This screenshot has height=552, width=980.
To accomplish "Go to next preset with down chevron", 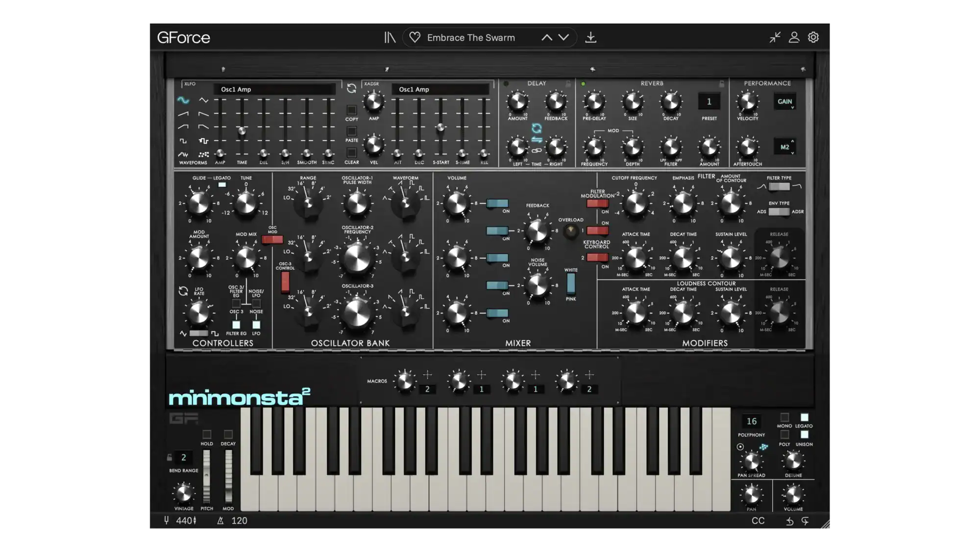I will (x=563, y=37).
